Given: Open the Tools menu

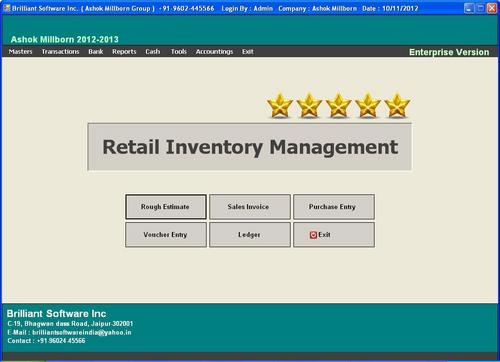Looking at the screenshot, I should pos(179,52).
